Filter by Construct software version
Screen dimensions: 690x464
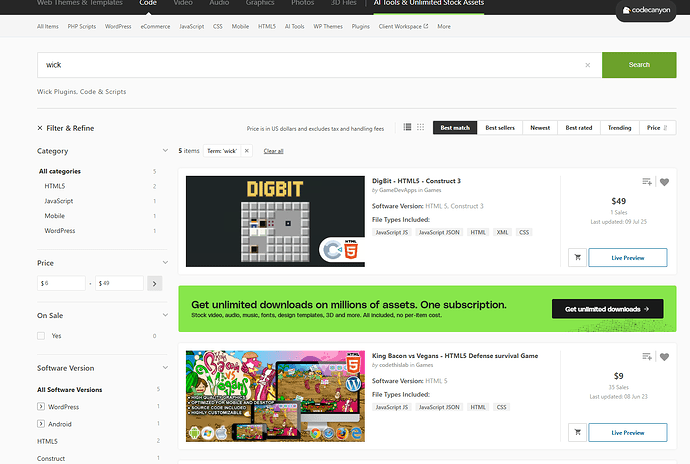pos(51,458)
